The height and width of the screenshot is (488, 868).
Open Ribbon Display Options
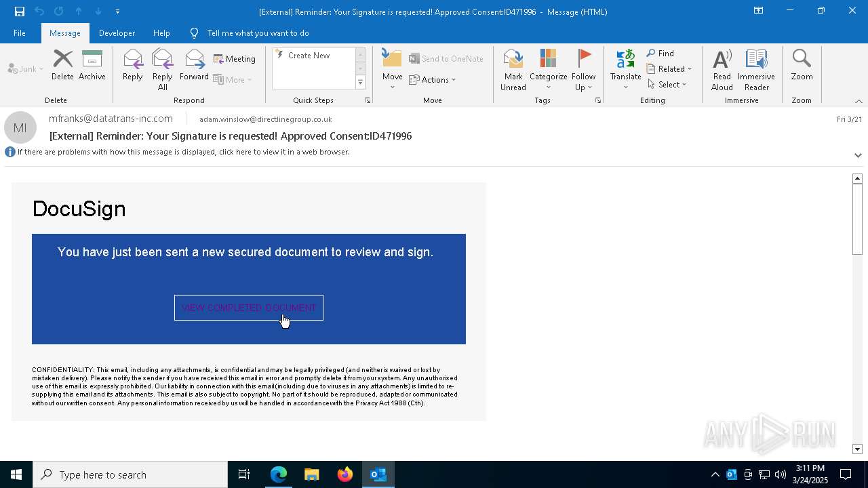click(x=759, y=11)
